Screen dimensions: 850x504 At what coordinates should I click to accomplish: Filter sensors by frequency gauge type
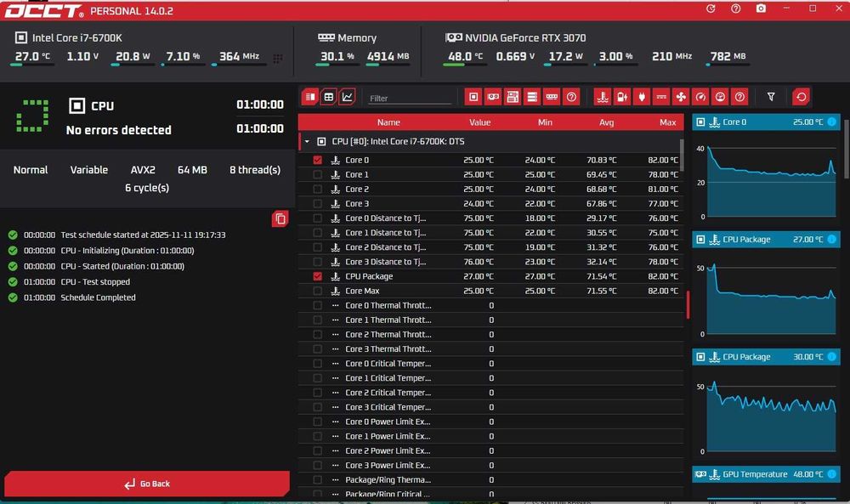tap(700, 97)
